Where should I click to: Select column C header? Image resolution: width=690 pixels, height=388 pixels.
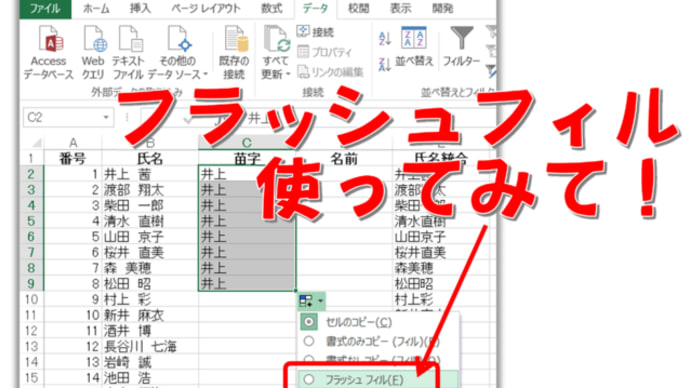coord(246,143)
